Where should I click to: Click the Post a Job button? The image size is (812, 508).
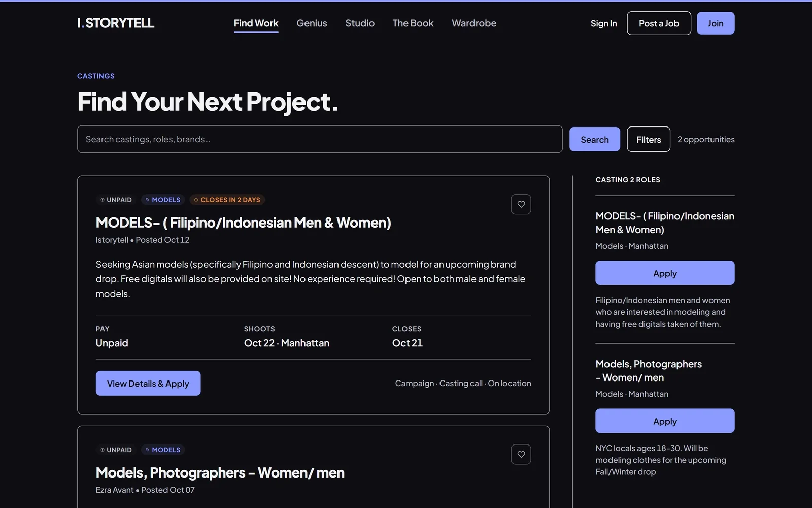[x=659, y=23]
